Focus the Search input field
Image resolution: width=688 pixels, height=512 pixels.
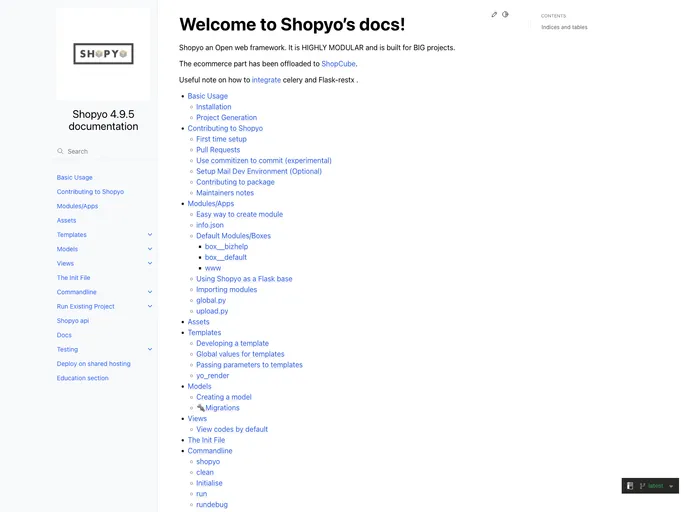coord(103,151)
